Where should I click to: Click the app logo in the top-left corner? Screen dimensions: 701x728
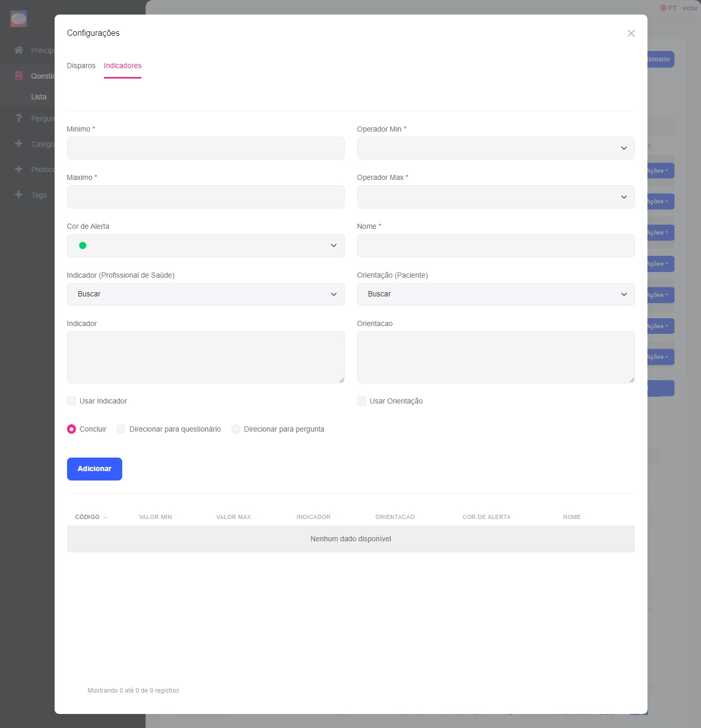click(x=19, y=19)
